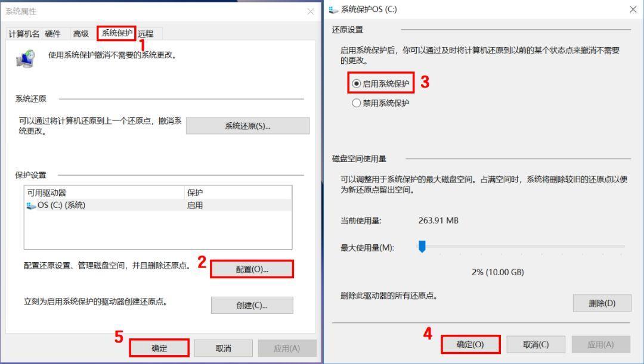Viewport: 644px width, 364px height.
Task: Switch to the 硬件 tab
Action: (x=52, y=33)
